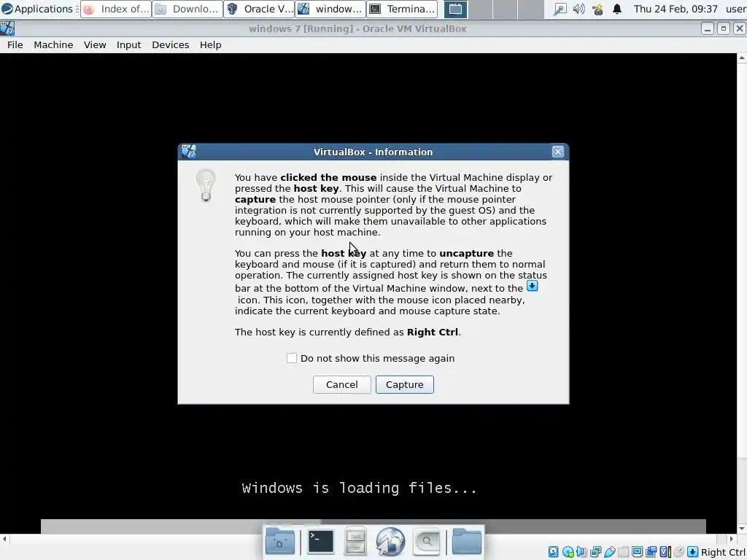Click the keyboard capture arrow icon in status bar
Image resolution: width=747 pixels, height=560 pixels.
693,552
